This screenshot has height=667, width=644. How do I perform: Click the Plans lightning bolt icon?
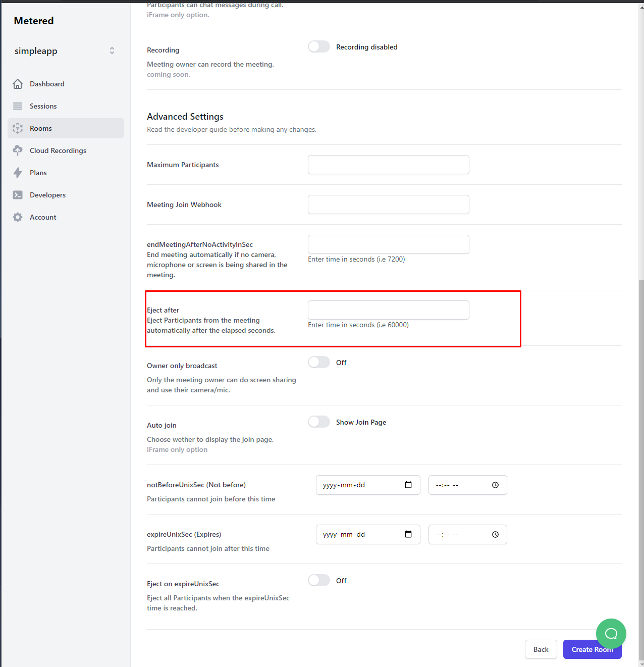[x=18, y=173]
